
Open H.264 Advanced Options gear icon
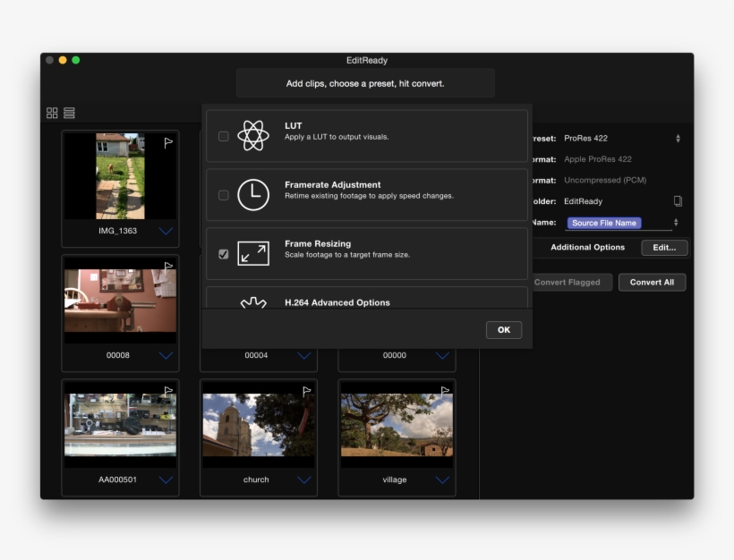(x=252, y=303)
